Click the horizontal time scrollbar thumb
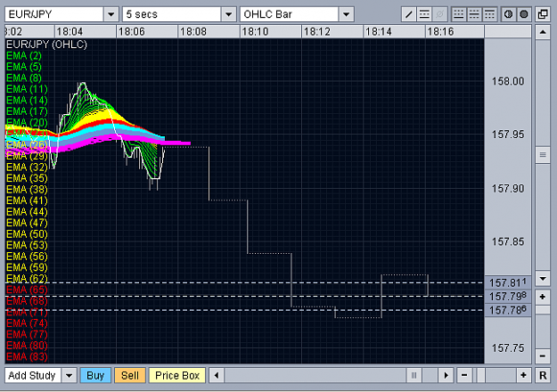 [x=414, y=375]
